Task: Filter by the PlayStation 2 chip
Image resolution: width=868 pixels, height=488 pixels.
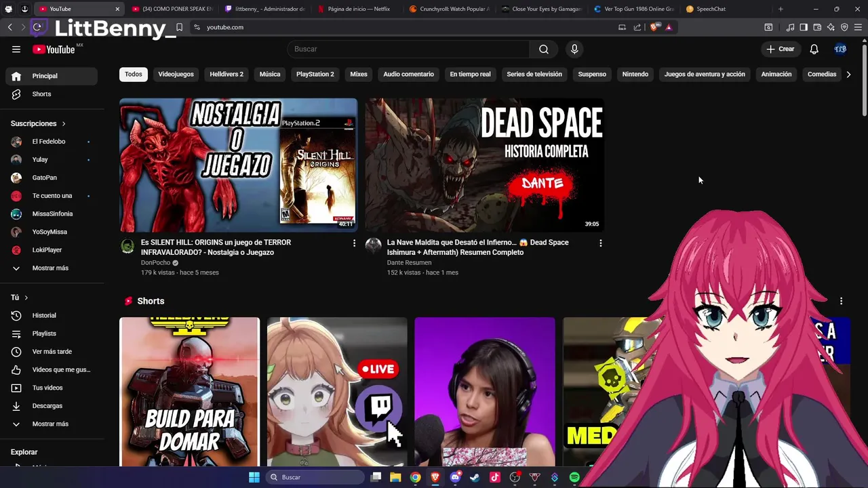Action: pos(315,74)
